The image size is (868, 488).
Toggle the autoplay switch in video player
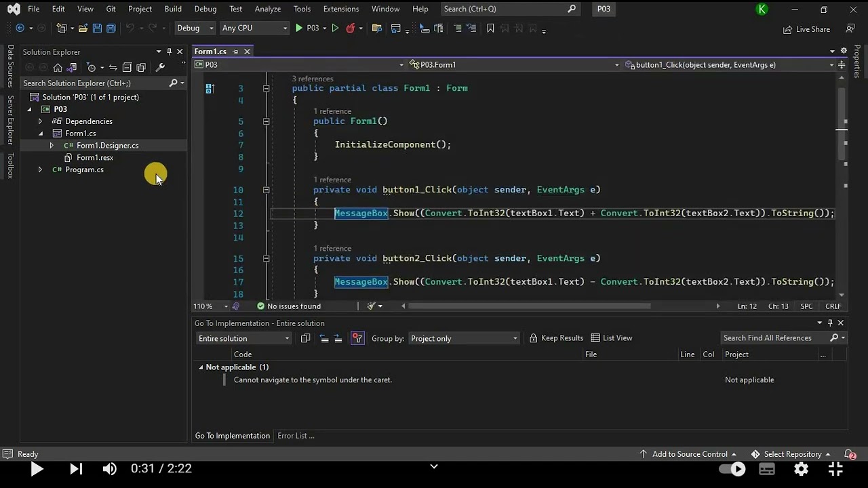[x=732, y=468]
